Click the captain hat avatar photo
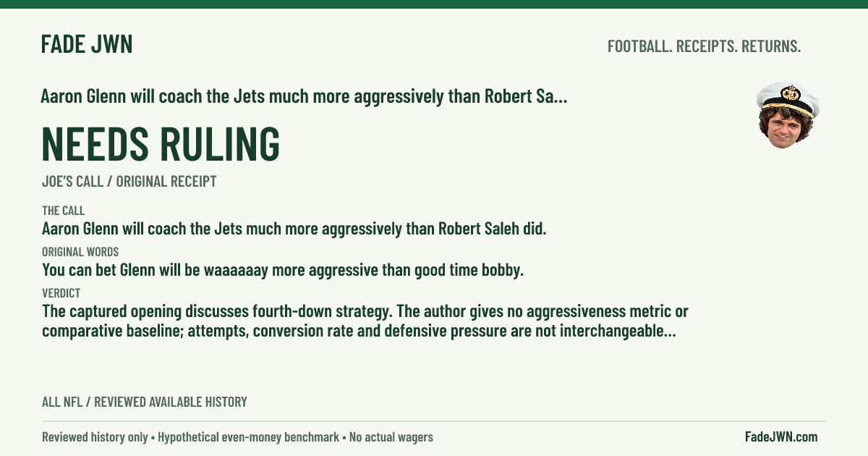The image size is (868, 456). pos(787,116)
